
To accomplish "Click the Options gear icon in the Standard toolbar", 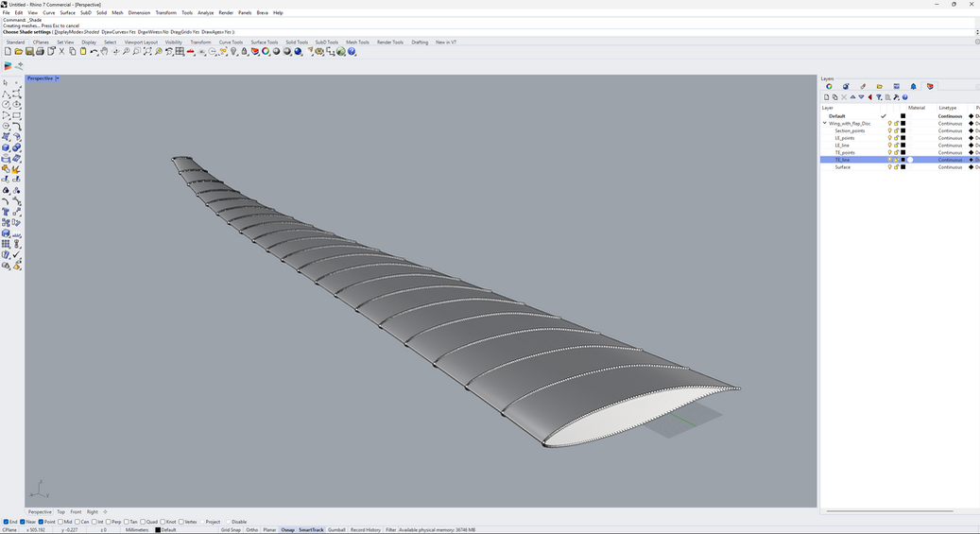I will click(x=319, y=51).
